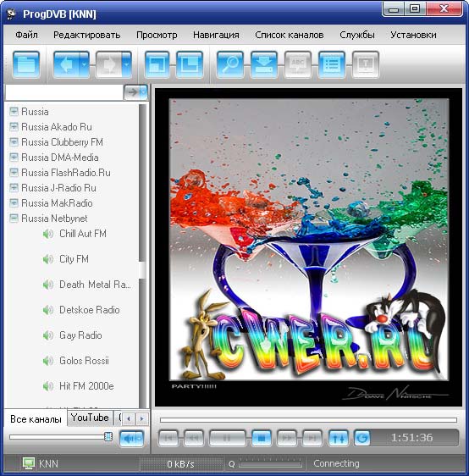Expand the Russia Akado Ru node
Viewport: 469px width, 476px height.
(x=14, y=126)
